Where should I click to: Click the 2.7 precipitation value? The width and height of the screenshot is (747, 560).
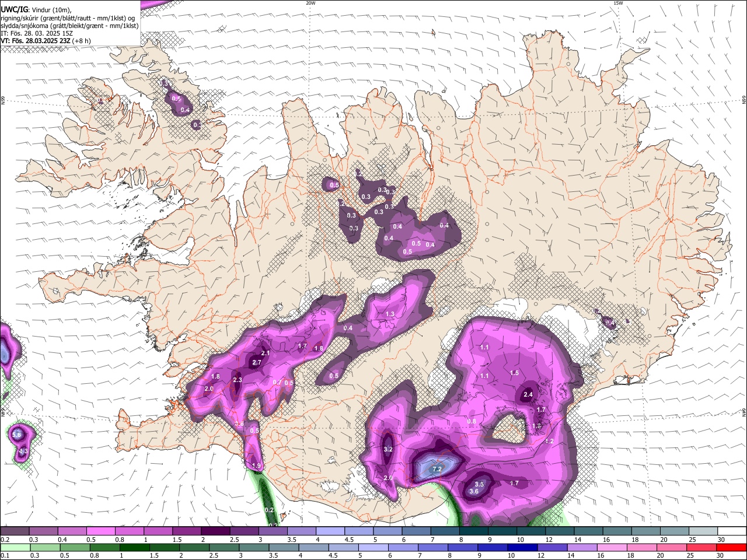pos(257,363)
